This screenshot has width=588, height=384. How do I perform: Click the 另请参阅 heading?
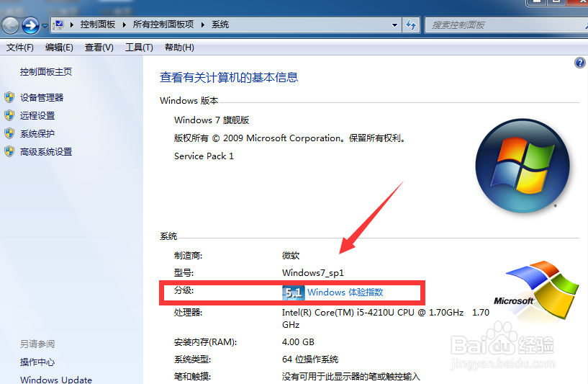coord(37,344)
